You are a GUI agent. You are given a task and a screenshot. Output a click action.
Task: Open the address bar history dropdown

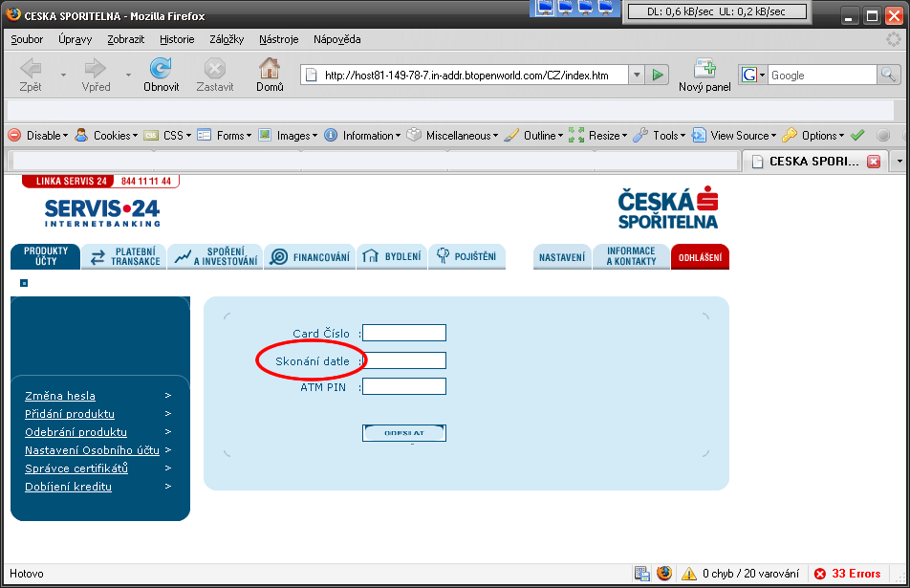coord(637,75)
